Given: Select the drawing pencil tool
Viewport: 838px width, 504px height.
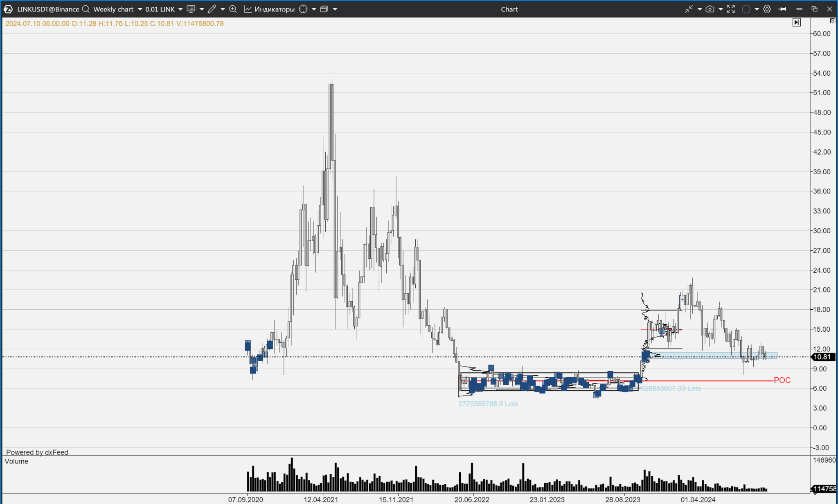Looking at the screenshot, I should 212,9.
